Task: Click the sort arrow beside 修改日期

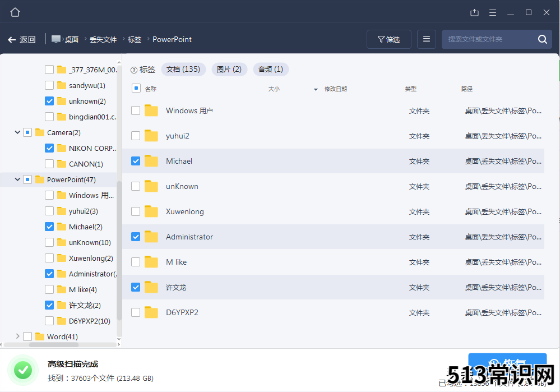Action: point(316,90)
